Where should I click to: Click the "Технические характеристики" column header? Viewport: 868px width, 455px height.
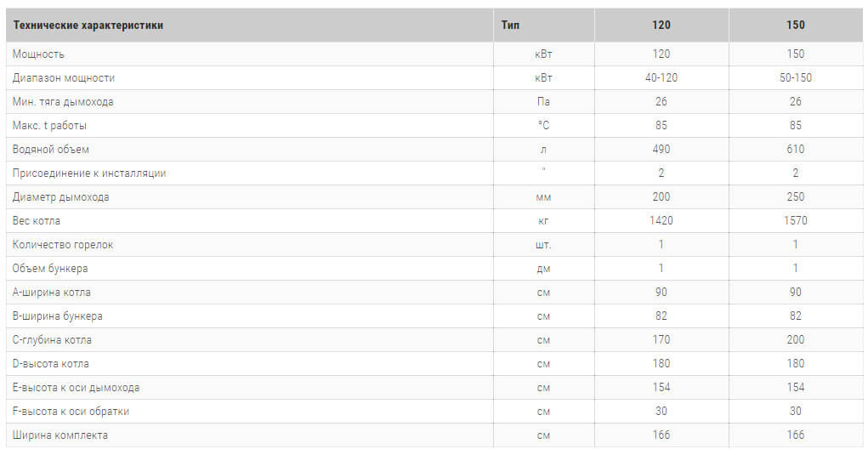tap(88, 26)
